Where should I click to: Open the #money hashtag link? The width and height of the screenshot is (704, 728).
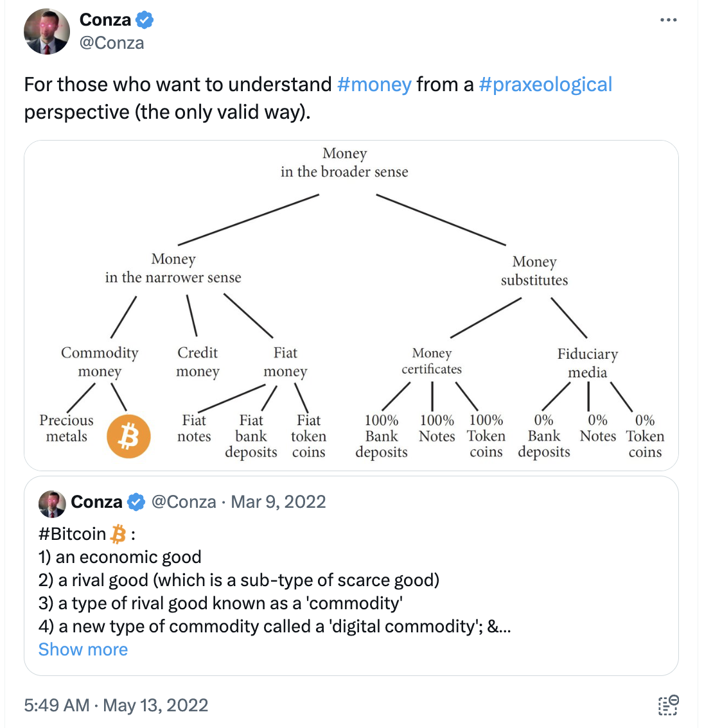374,85
